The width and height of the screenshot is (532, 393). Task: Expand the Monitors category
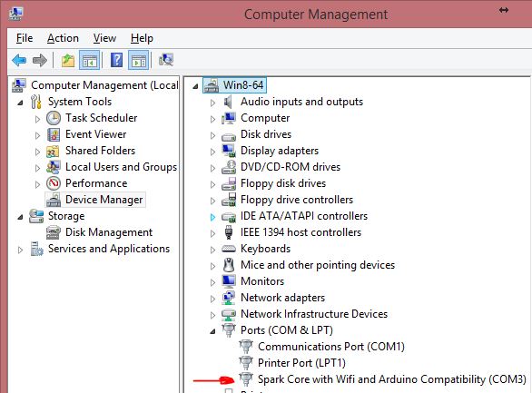tap(212, 282)
